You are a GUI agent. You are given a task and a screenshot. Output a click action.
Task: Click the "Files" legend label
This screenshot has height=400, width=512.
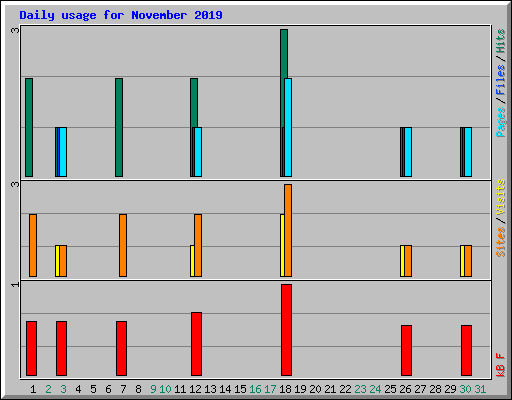(x=500, y=80)
